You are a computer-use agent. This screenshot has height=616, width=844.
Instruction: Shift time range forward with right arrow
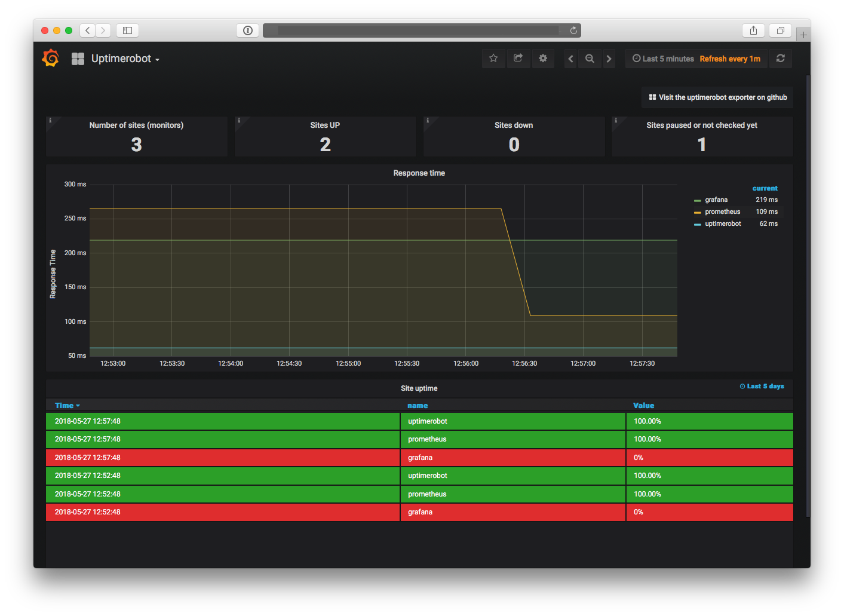pyautogui.click(x=609, y=59)
